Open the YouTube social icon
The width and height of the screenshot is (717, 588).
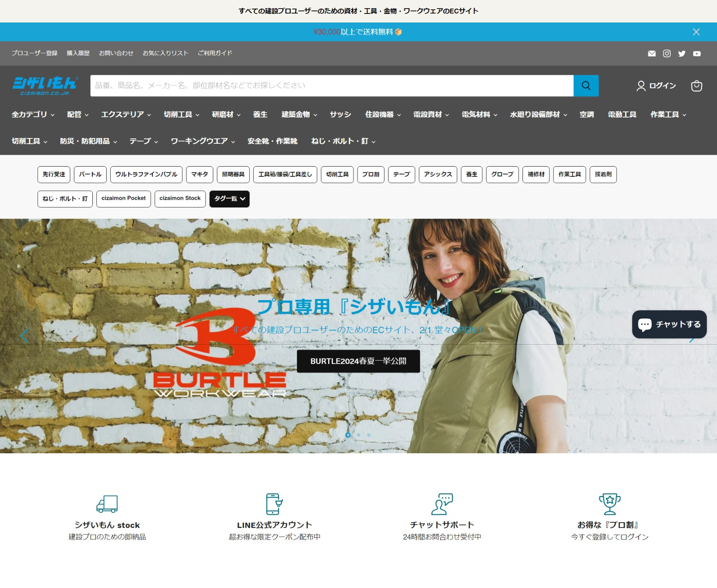click(x=697, y=53)
